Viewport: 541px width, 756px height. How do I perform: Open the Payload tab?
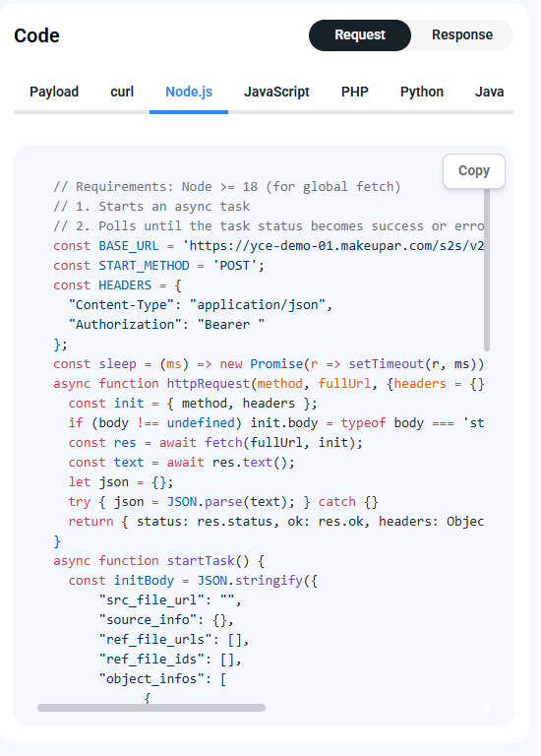click(54, 92)
